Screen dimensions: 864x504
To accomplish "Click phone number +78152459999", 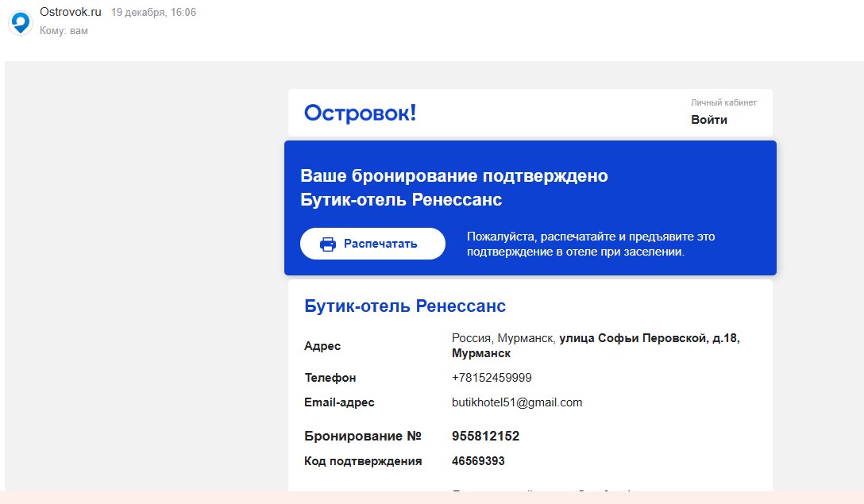I will pyautogui.click(x=492, y=378).
